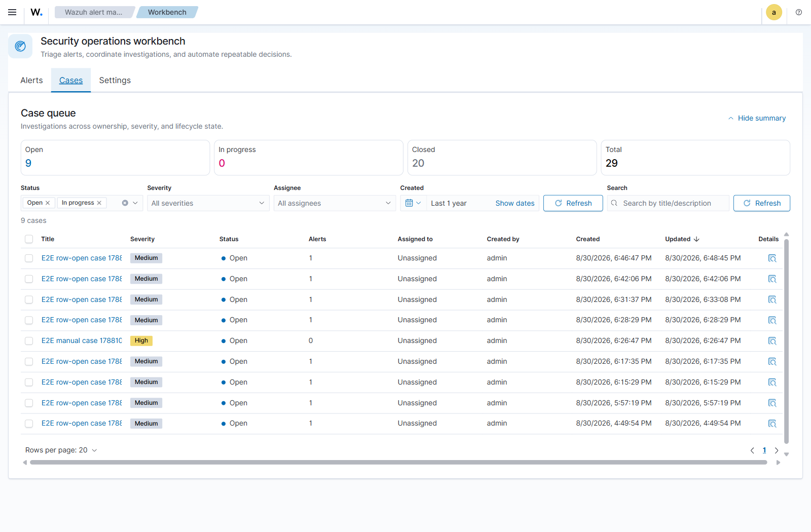The image size is (811, 532).
Task: Select the E2E manual case checkbox
Action: click(x=29, y=341)
